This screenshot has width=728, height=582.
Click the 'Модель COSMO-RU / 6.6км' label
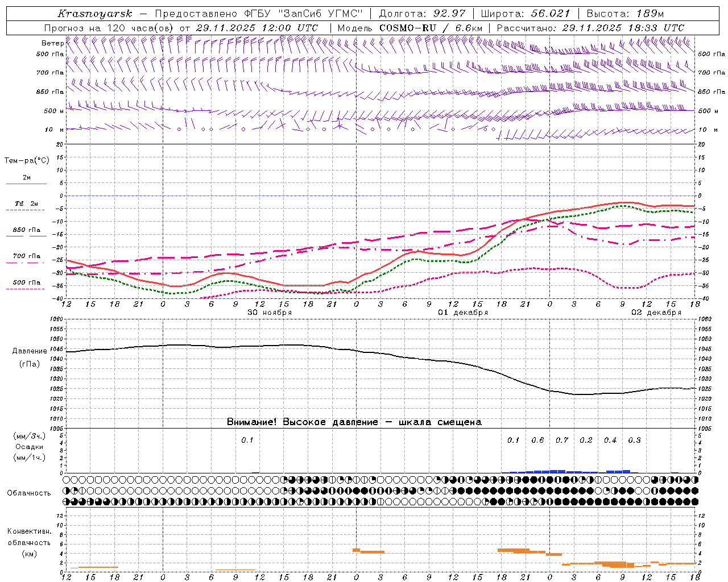[x=409, y=28]
